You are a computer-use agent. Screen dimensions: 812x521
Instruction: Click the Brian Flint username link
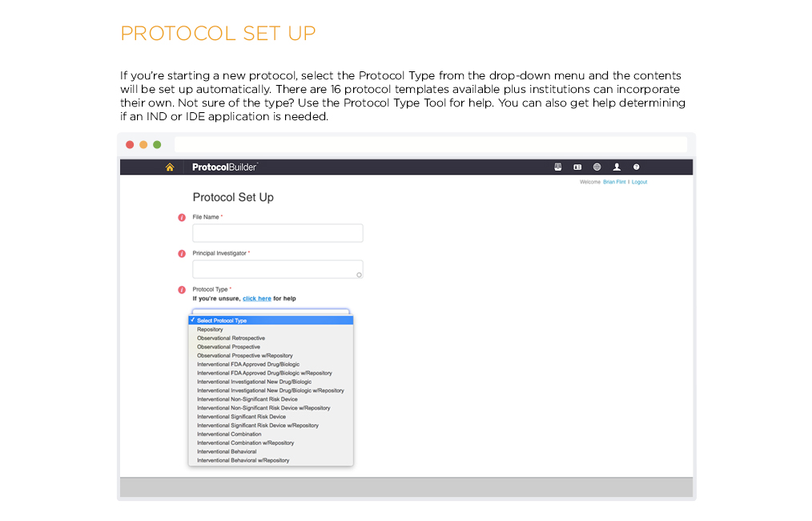(614, 183)
